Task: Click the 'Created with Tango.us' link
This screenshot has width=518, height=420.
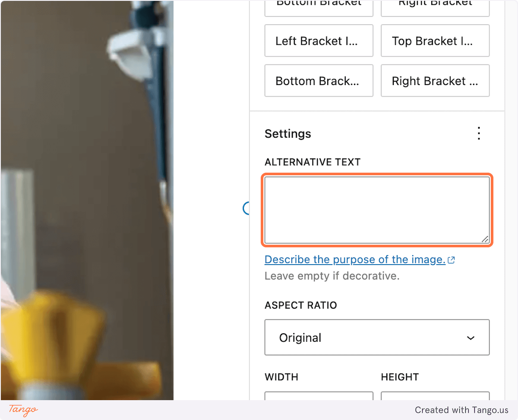Action: coord(462,410)
